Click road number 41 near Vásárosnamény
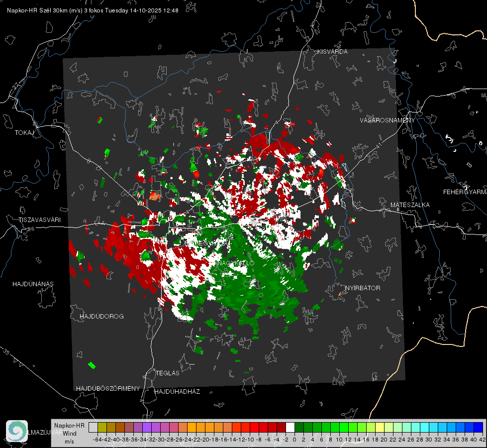Viewport: 487px width, 448px height. click(378, 145)
